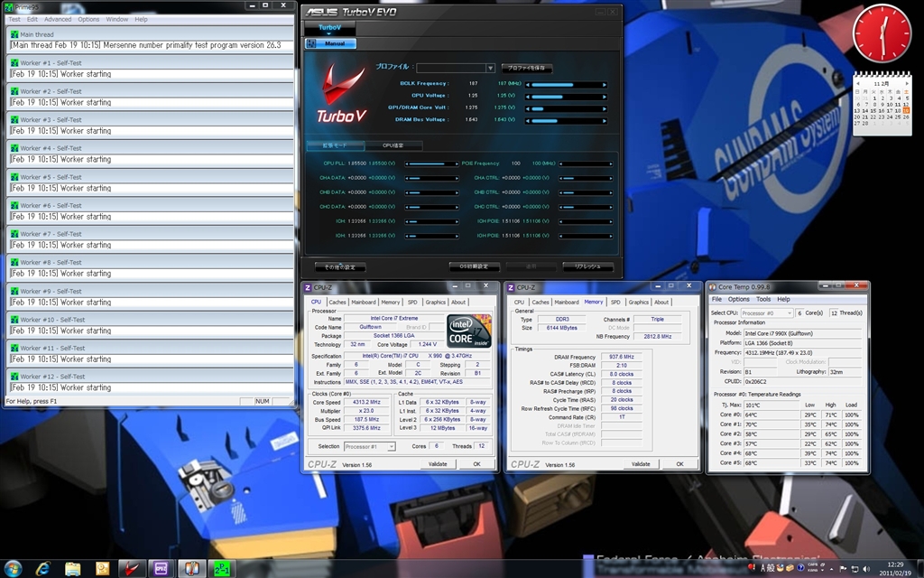This screenshot has height=578, width=924.
Task: Expand the TurboV profile dropdown
Action: coord(490,68)
